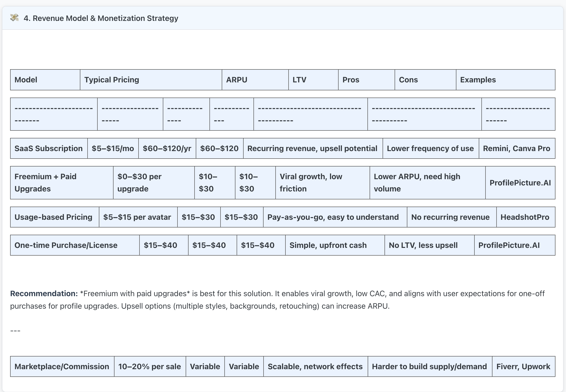Select the Typical Pricing header cell

(x=151, y=80)
